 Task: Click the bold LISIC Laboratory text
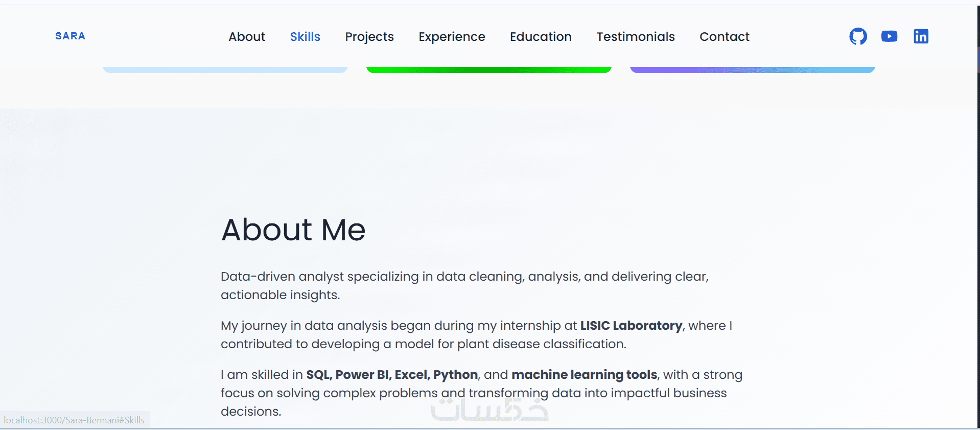631,326
